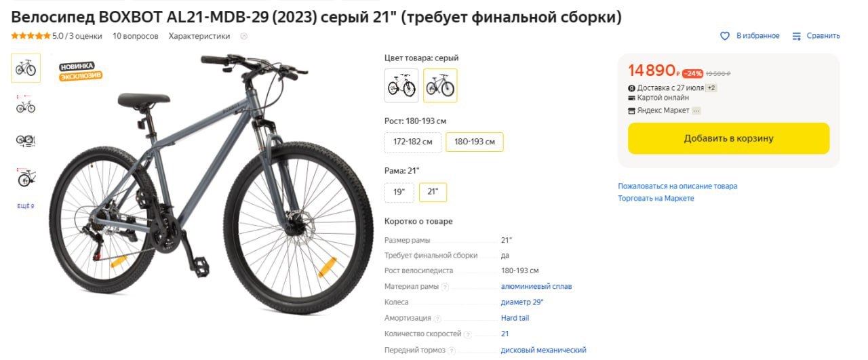Select the 172-182 см height option
Image resolution: width=868 pixels, height=360 pixels.
[x=413, y=142]
